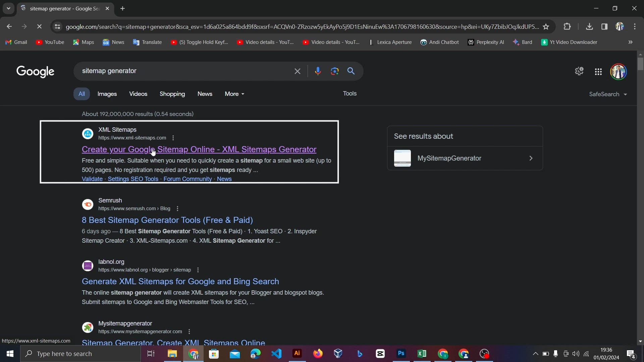
Task: Select the All results tab
Action: point(82,94)
